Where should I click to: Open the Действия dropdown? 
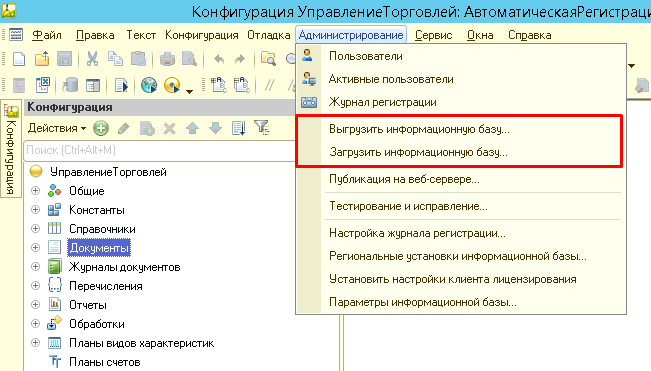point(57,128)
